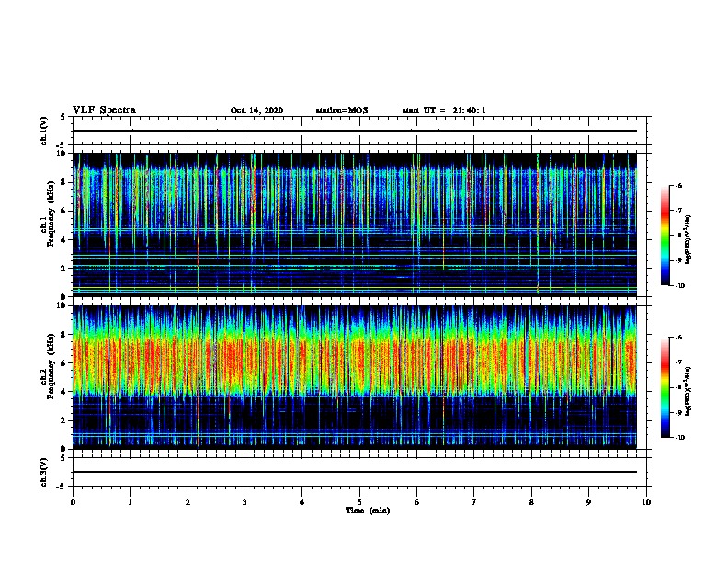This screenshot has width=728, height=563.
Task: Click the "-10" tick on ch.2 colorbar
Action: click(x=679, y=438)
